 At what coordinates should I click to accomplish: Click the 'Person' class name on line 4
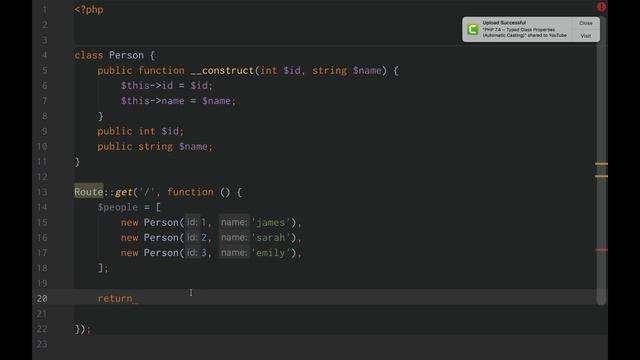pos(126,55)
